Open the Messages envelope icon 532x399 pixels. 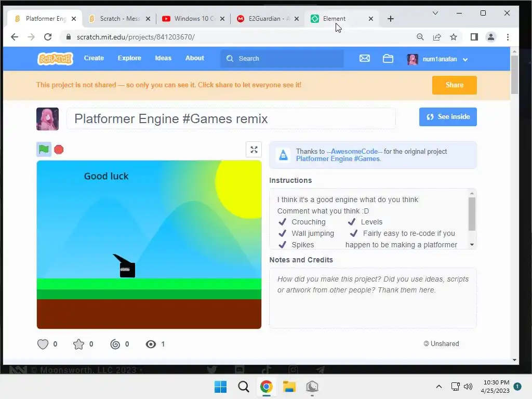[x=365, y=58]
